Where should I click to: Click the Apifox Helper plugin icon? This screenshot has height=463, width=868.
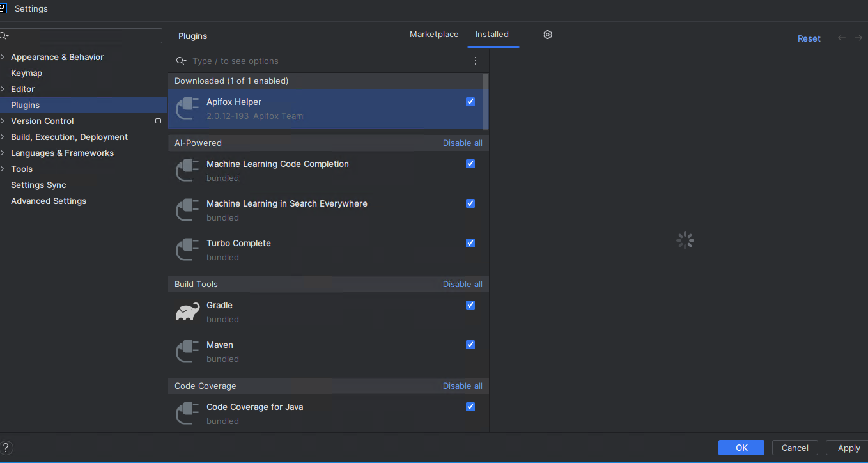[187, 108]
